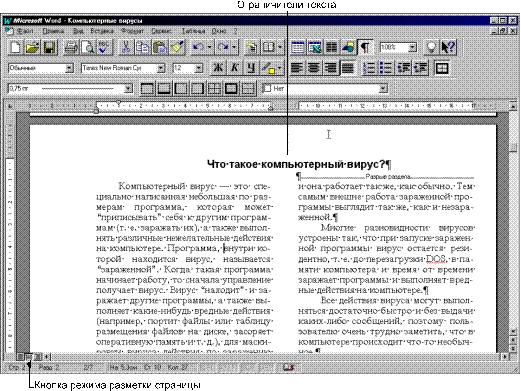Toggle the Borders toolbar button
This screenshot has height=391, width=521.
point(442,68)
